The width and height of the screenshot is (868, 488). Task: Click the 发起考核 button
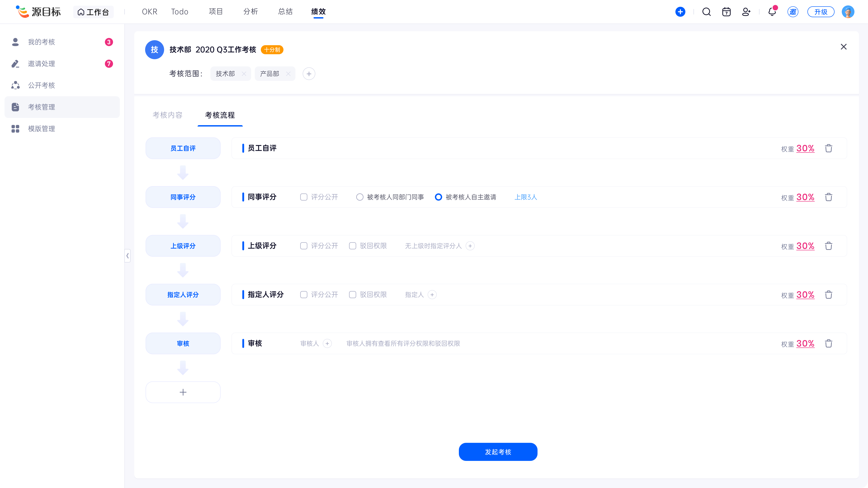tap(498, 452)
